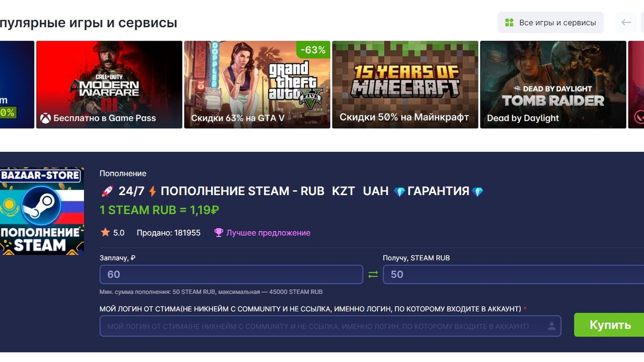Click the '1 STEAM RUB = 1,19₽' rate text
Screen dimensions: 644x362
159,210
